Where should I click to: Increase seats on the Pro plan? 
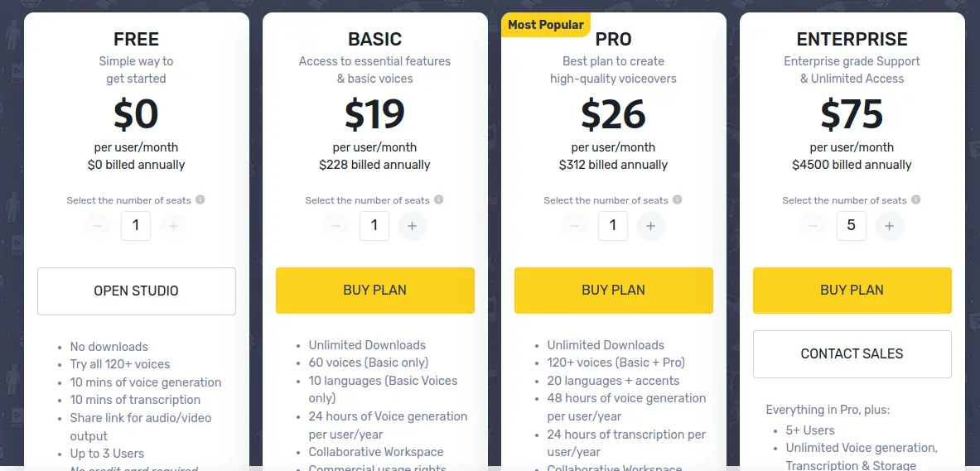coord(650,226)
